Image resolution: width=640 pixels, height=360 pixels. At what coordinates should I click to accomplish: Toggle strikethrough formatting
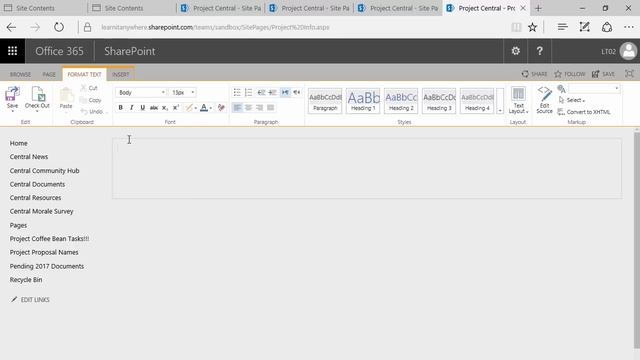[x=153, y=108]
